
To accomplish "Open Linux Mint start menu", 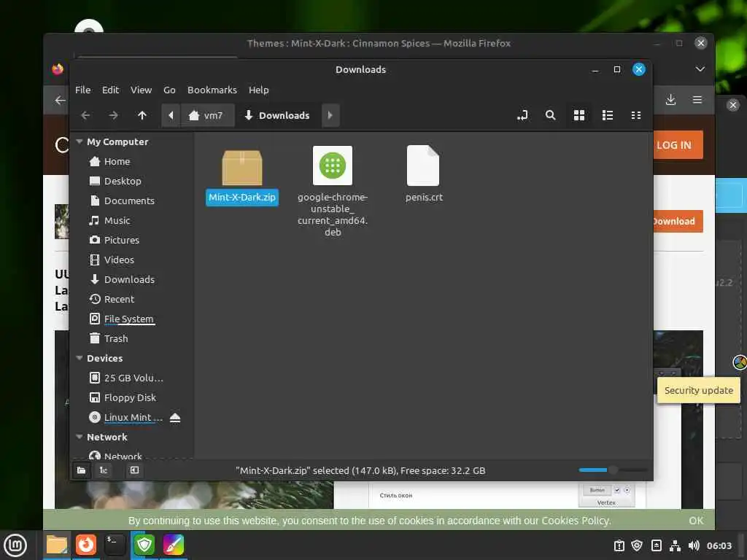I will [x=15, y=545].
